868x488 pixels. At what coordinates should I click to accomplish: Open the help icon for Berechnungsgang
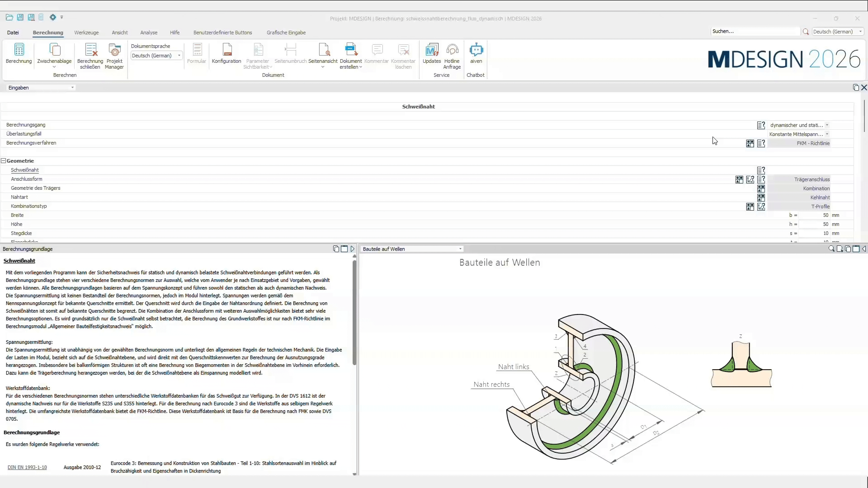pos(761,125)
